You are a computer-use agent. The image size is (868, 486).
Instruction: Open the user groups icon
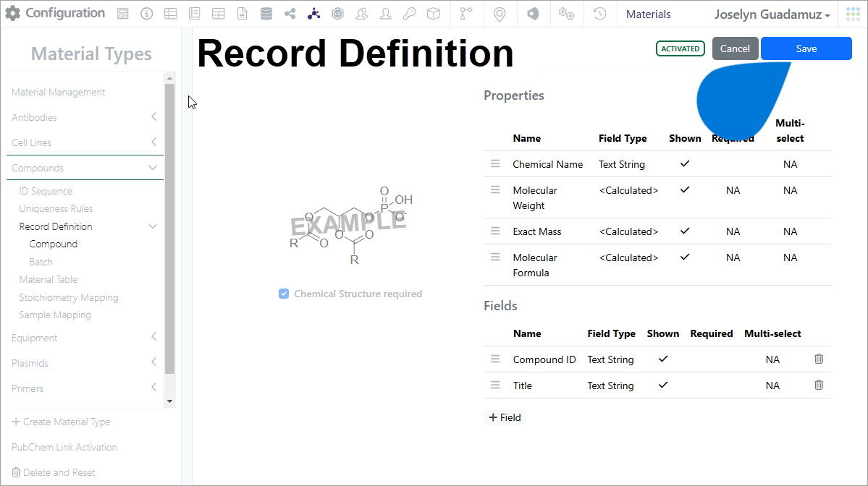[361, 14]
